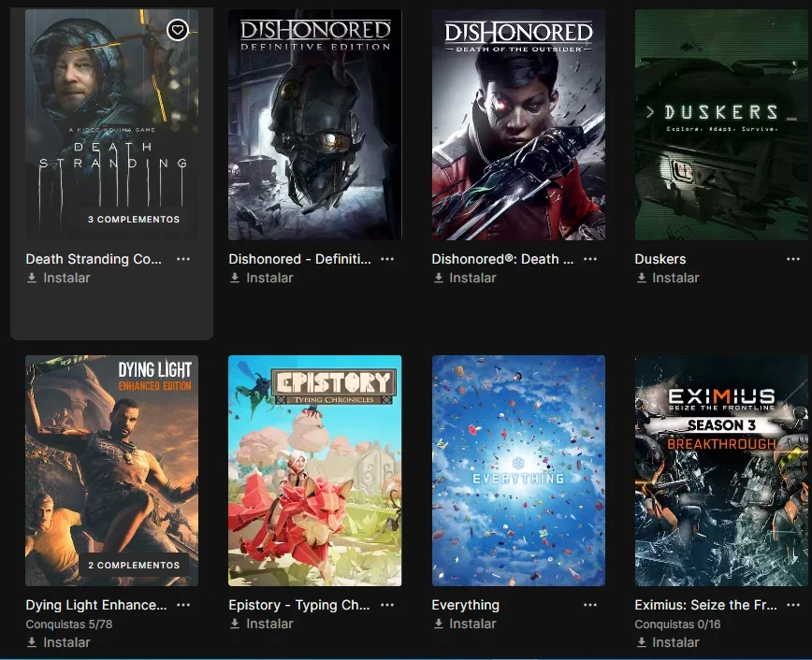
Task: Click title text 'Duskers'
Action: coord(660,259)
